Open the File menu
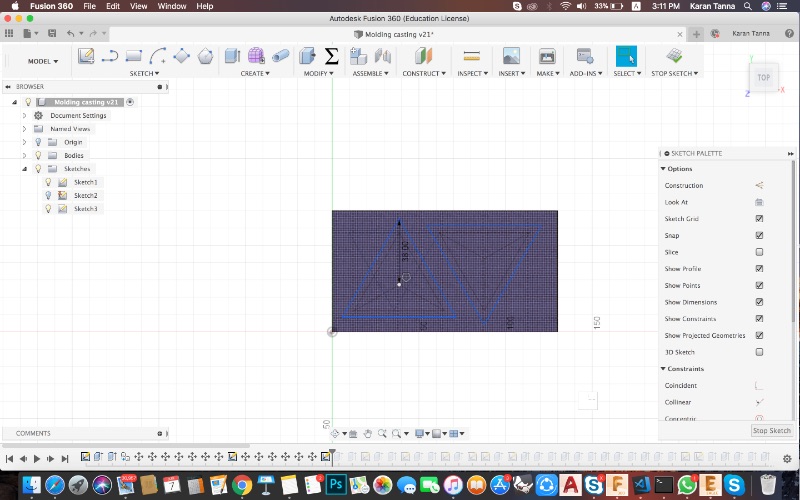 point(89,6)
